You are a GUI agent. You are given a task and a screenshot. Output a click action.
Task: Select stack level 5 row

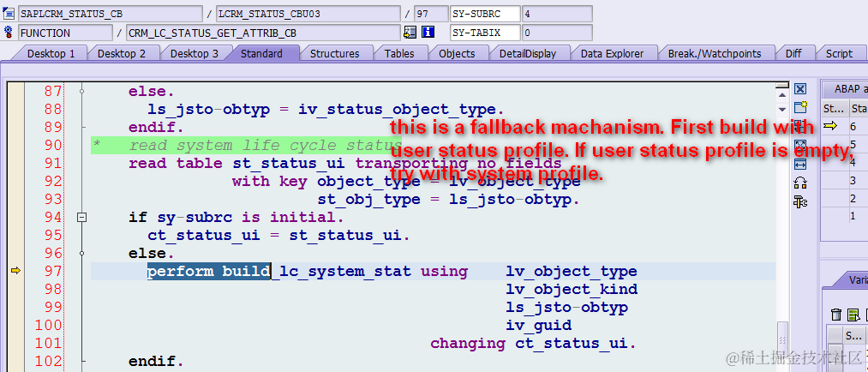pyautogui.click(x=844, y=145)
